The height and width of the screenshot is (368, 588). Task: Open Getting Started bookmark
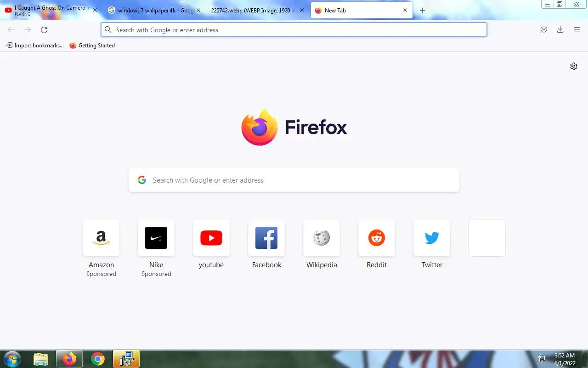(92, 45)
